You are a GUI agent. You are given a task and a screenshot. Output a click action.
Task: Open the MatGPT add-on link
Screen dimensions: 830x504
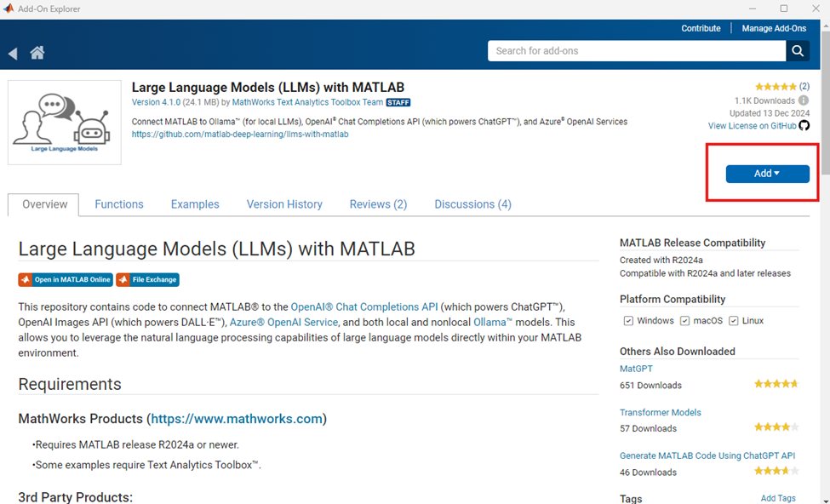pyautogui.click(x=636, y=369)
